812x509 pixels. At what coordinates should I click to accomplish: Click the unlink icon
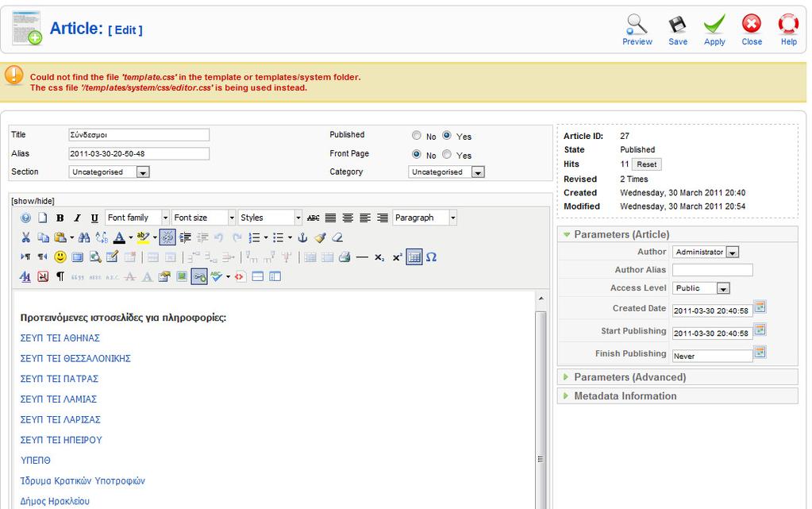coord(167,237)
